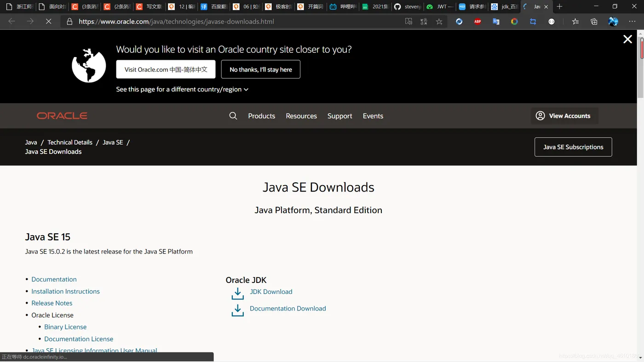Click the immersive reader icon in address bar
644x362 pixels.
[408, 22]
